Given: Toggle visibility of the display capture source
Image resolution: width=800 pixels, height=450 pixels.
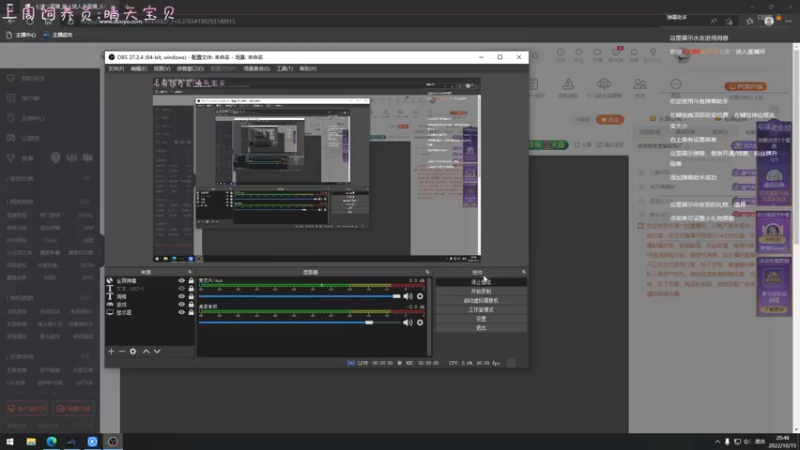Looking at the screenshot, I should [x=181, y=312].
